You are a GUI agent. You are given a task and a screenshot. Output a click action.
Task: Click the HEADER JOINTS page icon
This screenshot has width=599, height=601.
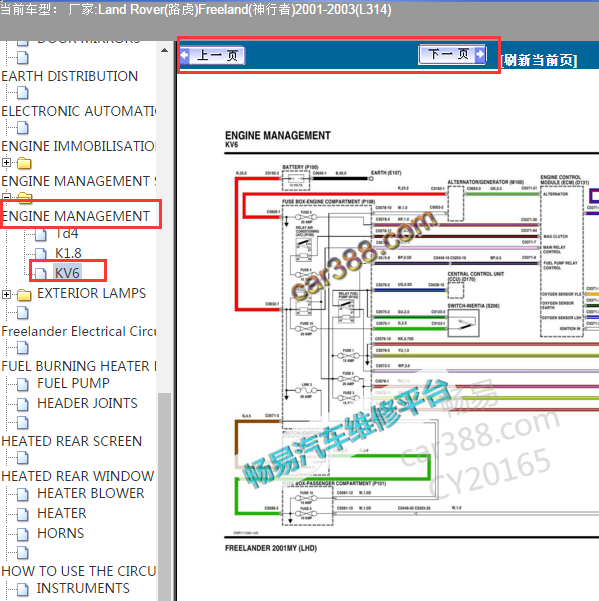pyautogui.click(x=23, y=404)
